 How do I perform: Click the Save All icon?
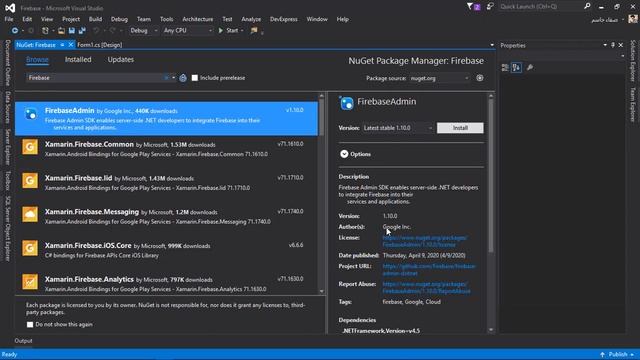82,31
